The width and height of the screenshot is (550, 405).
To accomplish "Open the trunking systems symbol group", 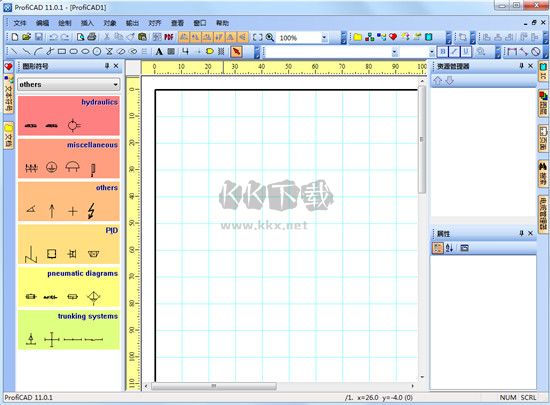I will point(69,330).
